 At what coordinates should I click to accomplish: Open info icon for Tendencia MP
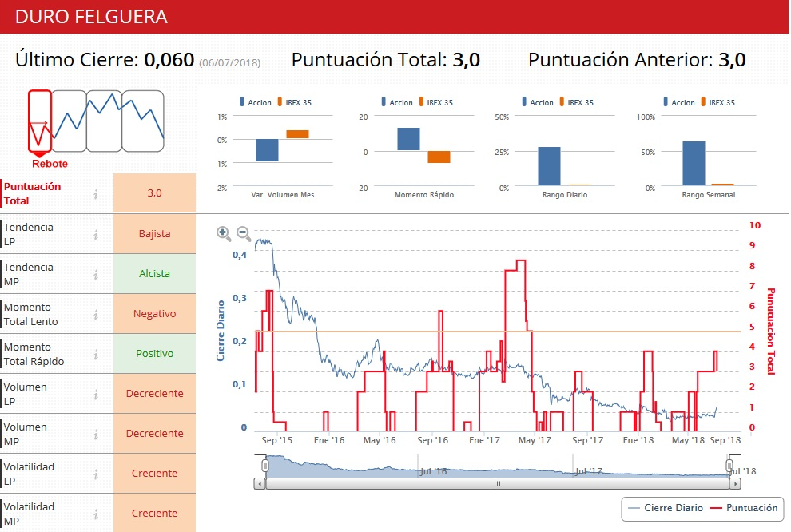tap(96, 274)
